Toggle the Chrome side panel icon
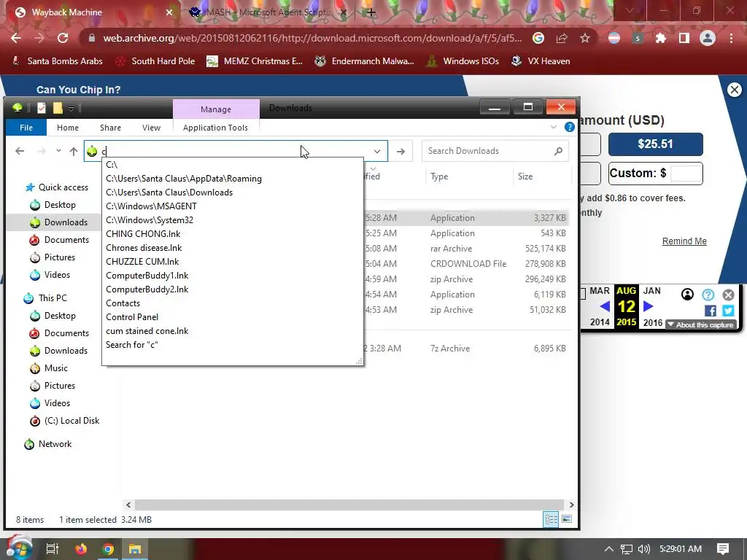The height and width of the screenshot is (560, 747). (684, 38)
